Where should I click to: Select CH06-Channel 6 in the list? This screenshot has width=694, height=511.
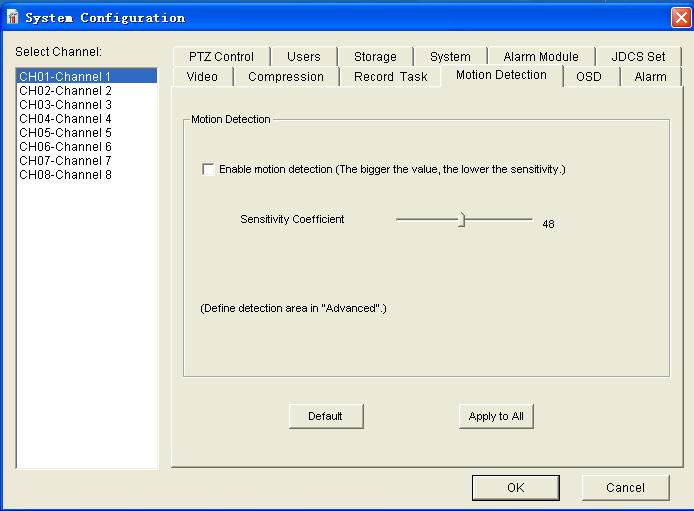[x=87, y=147]
